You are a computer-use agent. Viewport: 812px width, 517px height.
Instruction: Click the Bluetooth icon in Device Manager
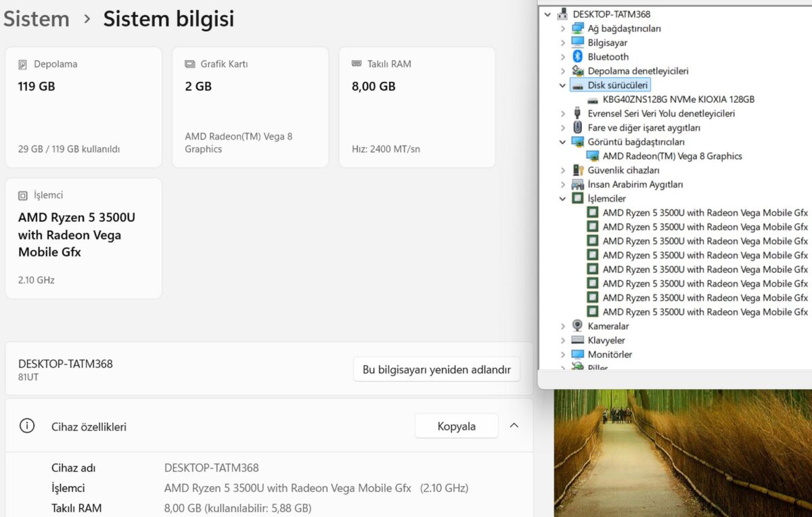(x=577, y=57)
